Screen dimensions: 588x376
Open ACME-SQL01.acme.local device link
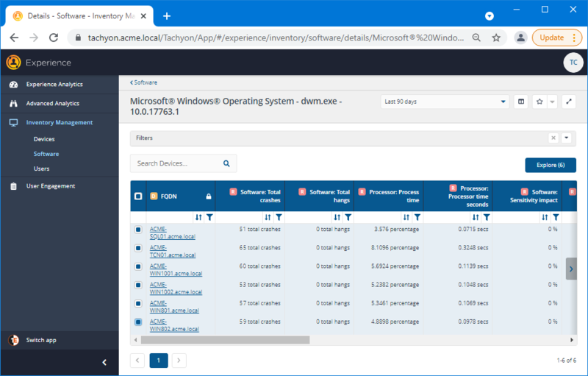point(173,233)
